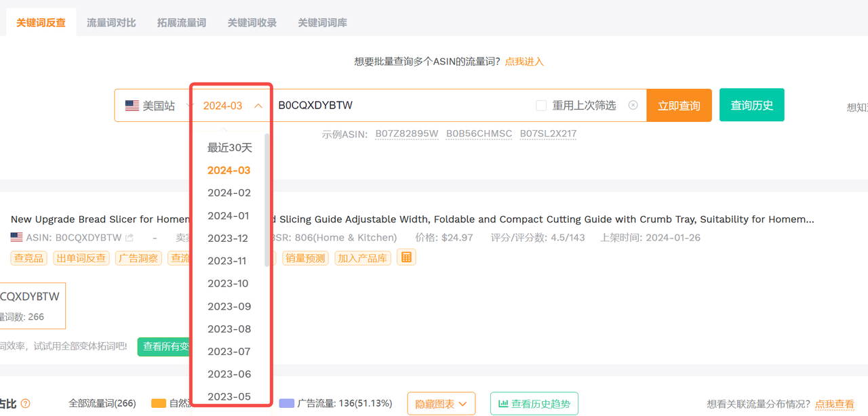
Task: Click the BSR: 806(Home & Kitchen) text
Action: (334, 238)
